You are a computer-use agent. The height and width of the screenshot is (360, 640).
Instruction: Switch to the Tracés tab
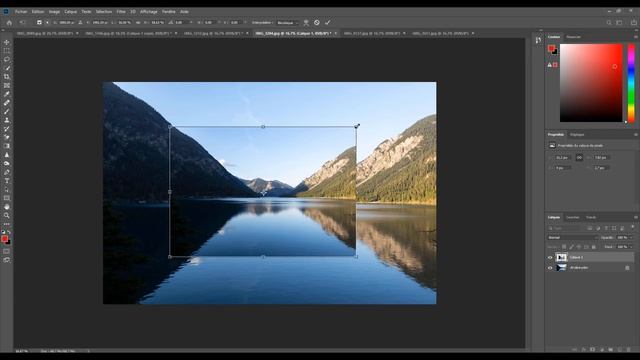point(591,217)
